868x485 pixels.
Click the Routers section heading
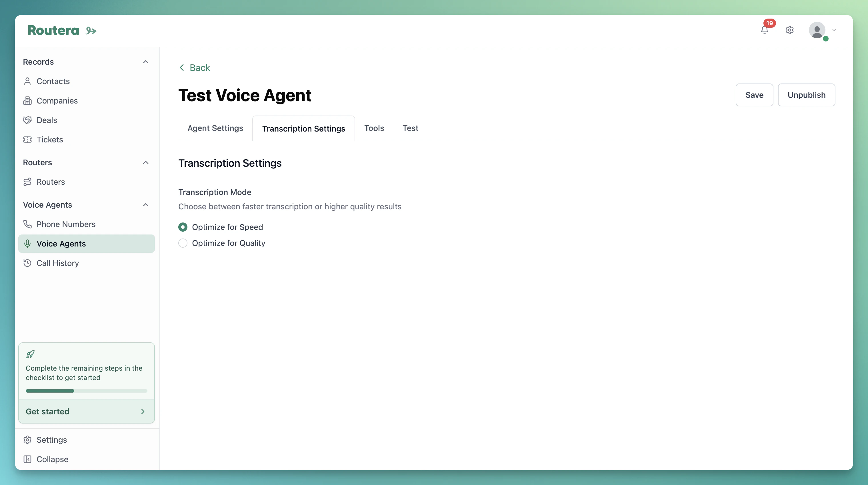tap(37, 162)
